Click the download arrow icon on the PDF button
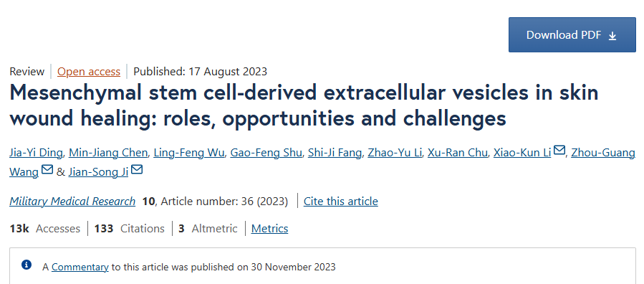644x284 pixels. [612, 36]
